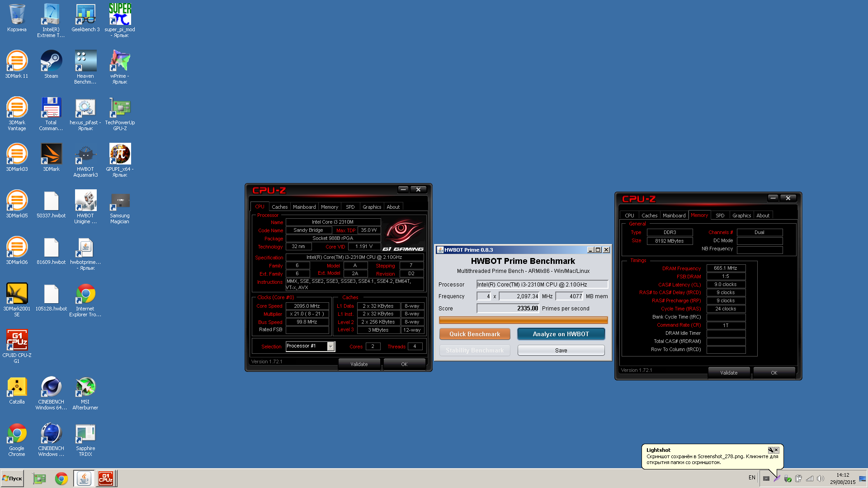Screen dimensions: 868x488
Task: Switch to SPD tab in right CPU-Z window
Action: [720, 216]
